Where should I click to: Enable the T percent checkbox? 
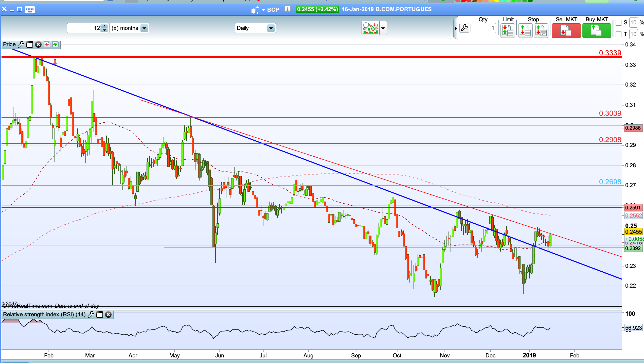click(618, 34)
